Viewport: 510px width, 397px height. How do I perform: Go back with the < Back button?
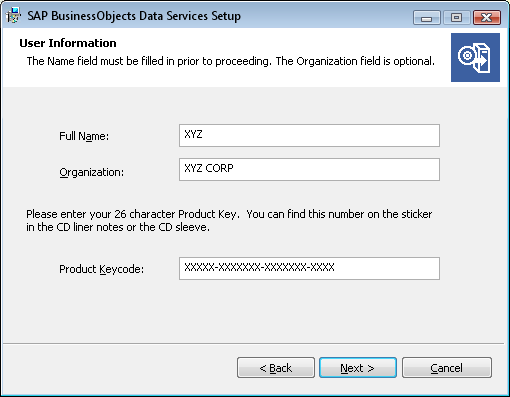pos(276,368)
